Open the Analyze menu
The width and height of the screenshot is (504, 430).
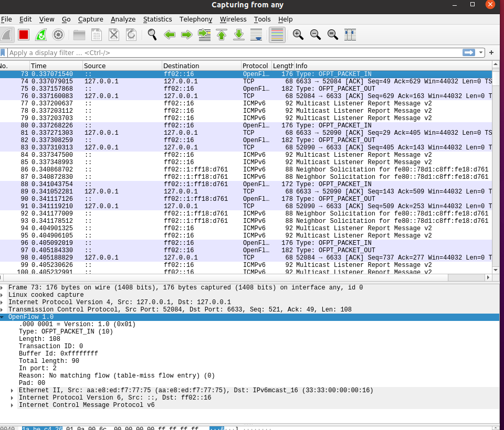[x=123, y=19]
